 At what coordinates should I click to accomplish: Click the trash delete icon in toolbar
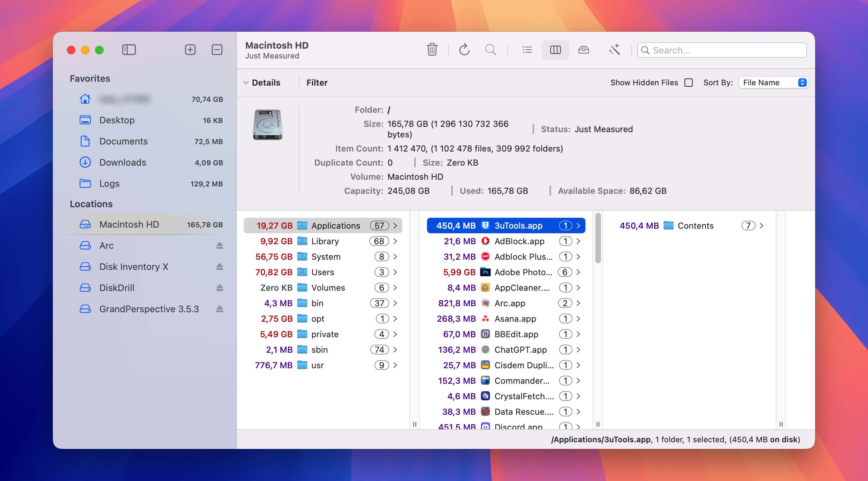click(432, 50)
